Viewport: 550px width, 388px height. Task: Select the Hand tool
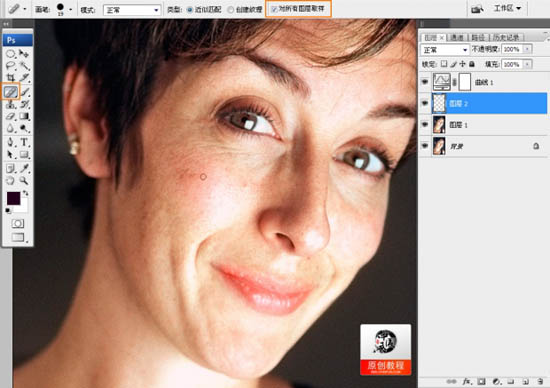click(x=11, y=180)
